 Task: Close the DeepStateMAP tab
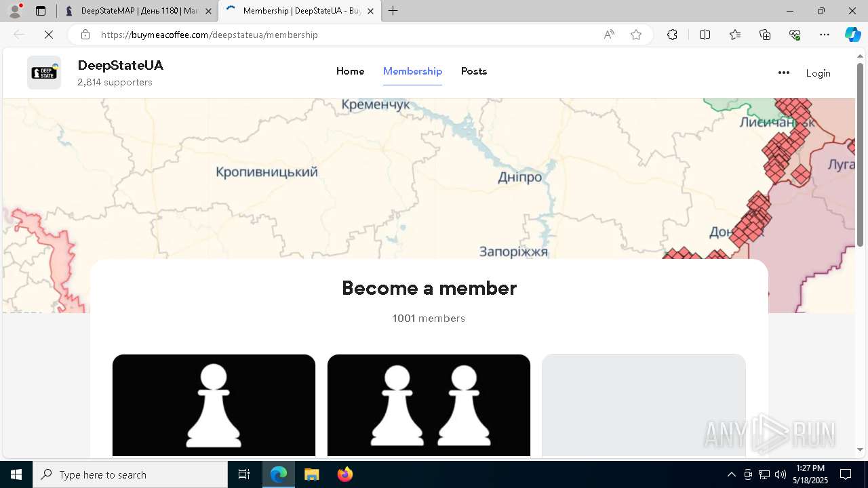(208, 11)
